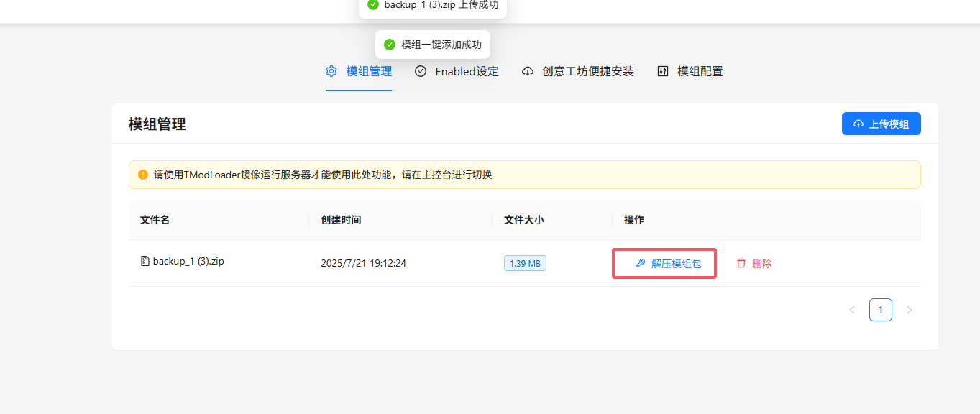Switch to the Enabled设定 tab
Viewport: 980px width, 414px height.
466,71
